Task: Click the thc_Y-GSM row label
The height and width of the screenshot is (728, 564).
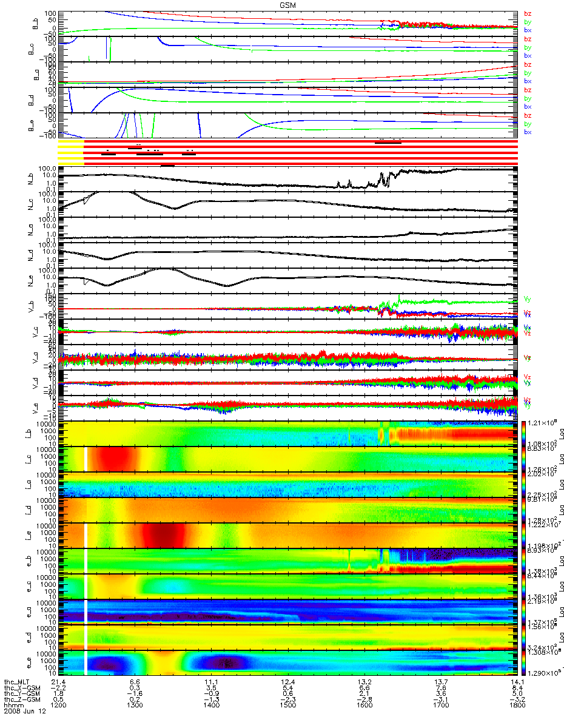Action: pyautogui.click(x=21, y=695)
